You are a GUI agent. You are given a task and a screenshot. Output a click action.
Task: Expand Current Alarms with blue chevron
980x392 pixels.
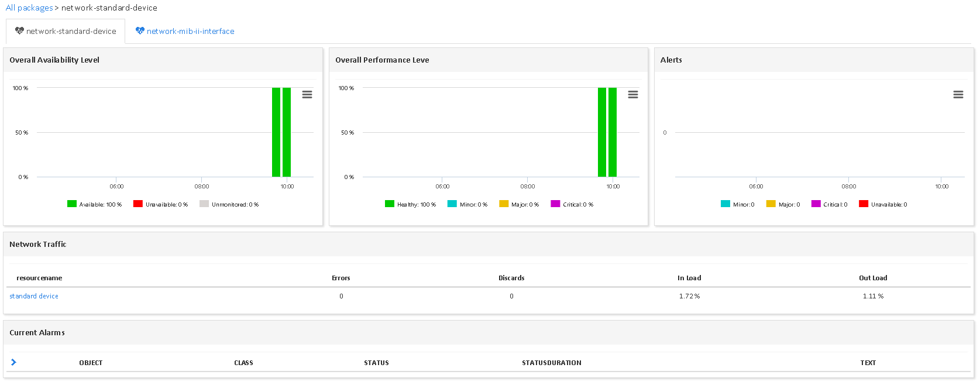coord(13,362)
